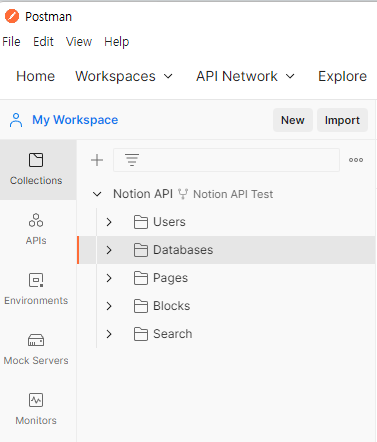Select the Search folder label

point(173,334)
